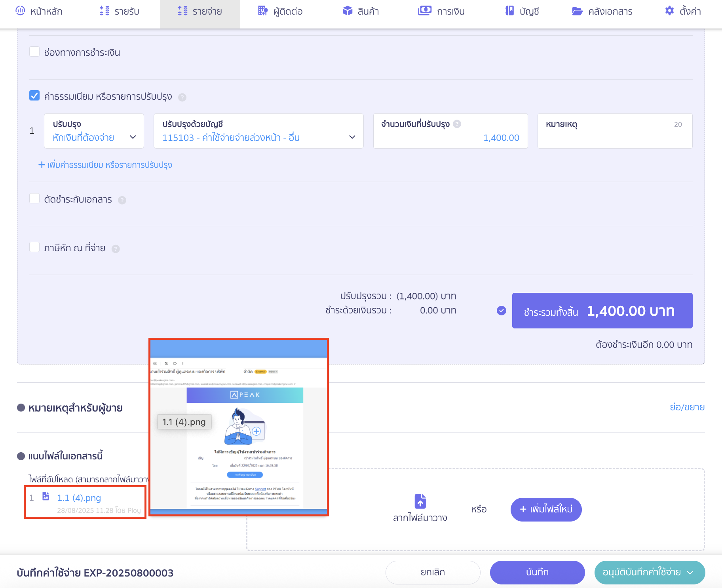Screen dimensions: 722x588
Task: Open the ปรับปรุงด้วยบัญชี account dropdown
Action: (x=258, y=131)
